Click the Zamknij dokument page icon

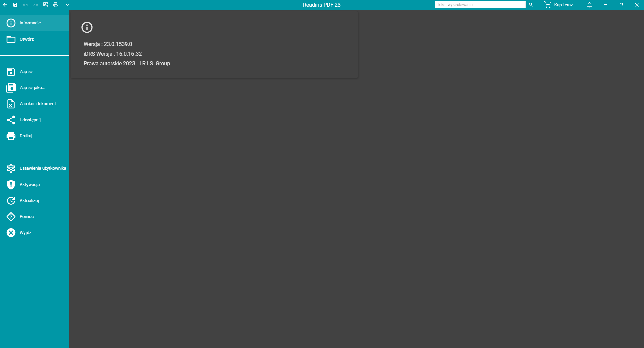pos(11,104)
